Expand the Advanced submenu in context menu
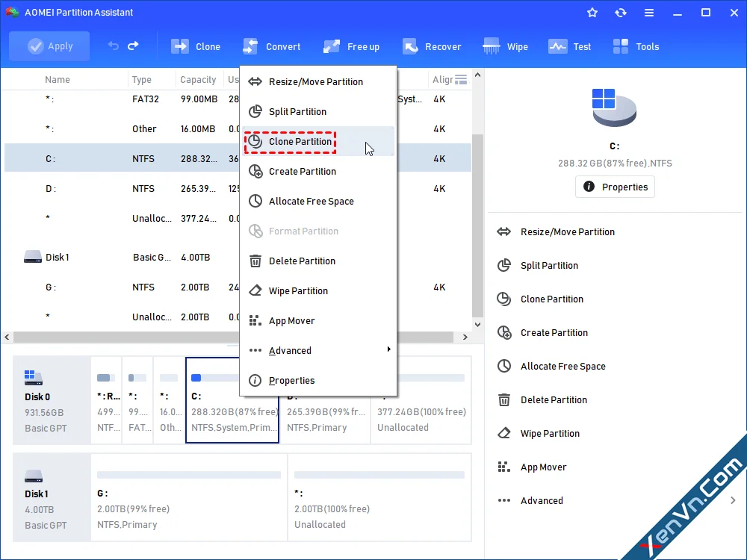The image size is (747, 560). click(x=317, y=350)
